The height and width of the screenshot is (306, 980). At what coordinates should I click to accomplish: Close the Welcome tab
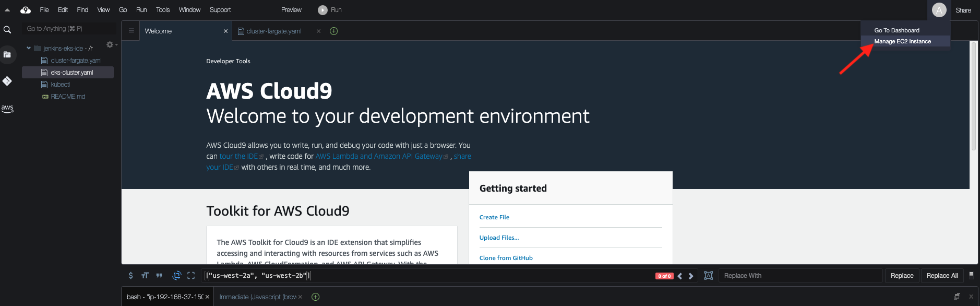coord(225,31)
